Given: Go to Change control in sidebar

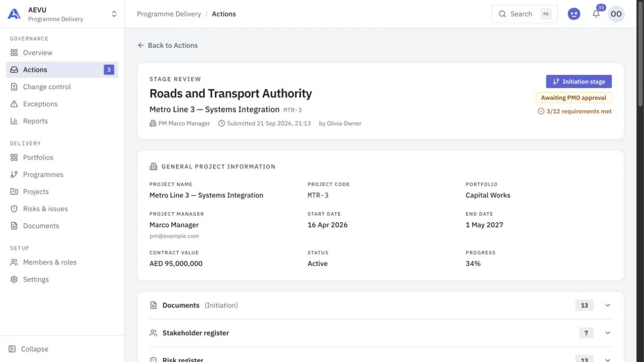Looking at the screenshot, I should 62,87.
